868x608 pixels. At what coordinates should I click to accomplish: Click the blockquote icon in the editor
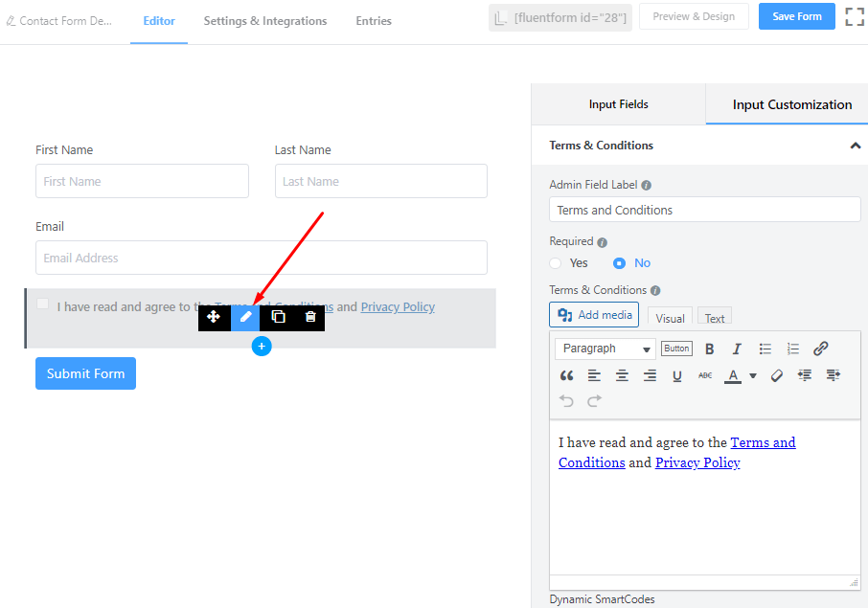(x=566, y=374)
